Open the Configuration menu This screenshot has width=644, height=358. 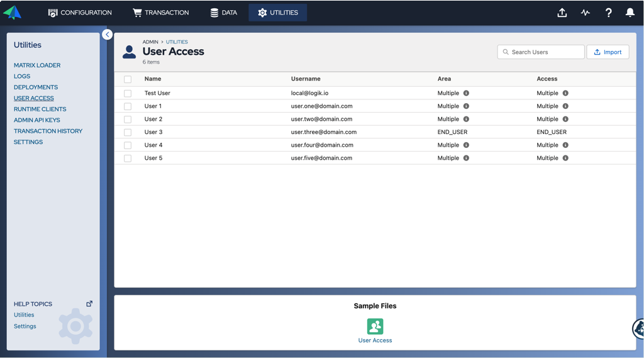click(80, 13)
